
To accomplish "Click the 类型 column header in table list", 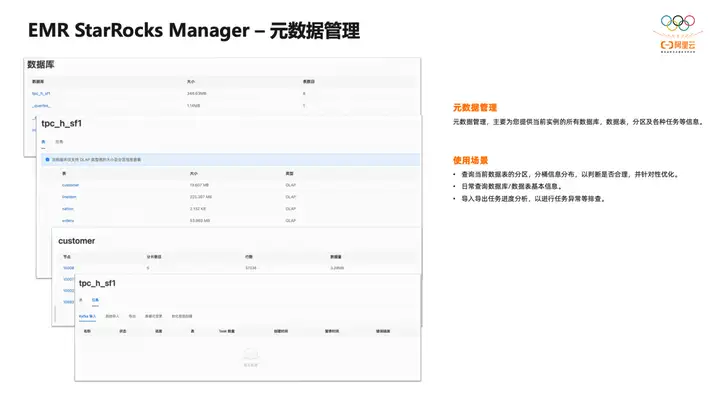I will pos(289,174).
